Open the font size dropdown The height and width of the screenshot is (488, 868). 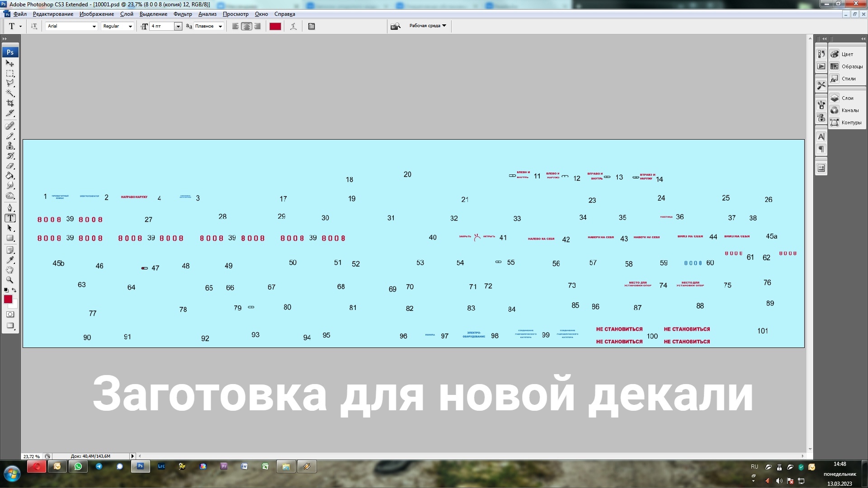pyautogui.click(x=178, y=26)
